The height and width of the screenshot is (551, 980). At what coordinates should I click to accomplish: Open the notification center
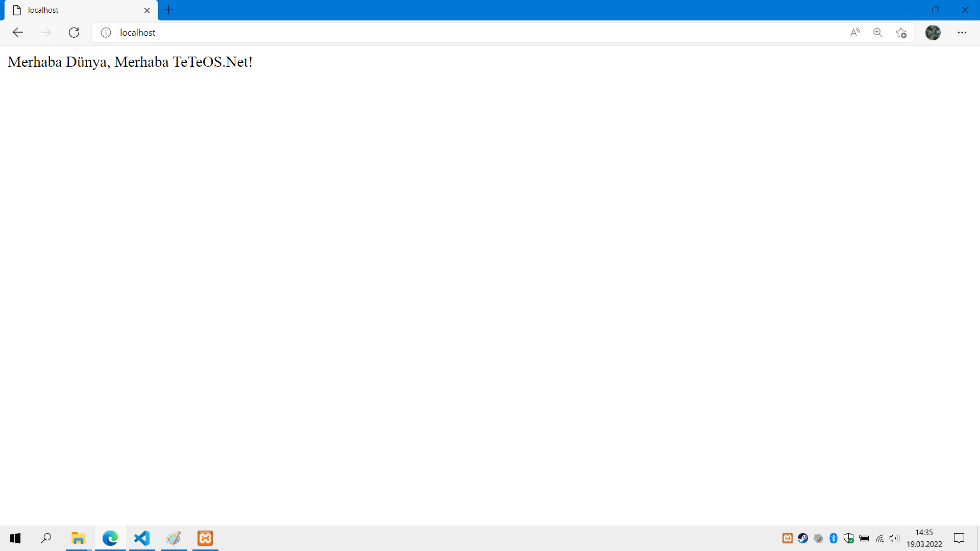959,538
